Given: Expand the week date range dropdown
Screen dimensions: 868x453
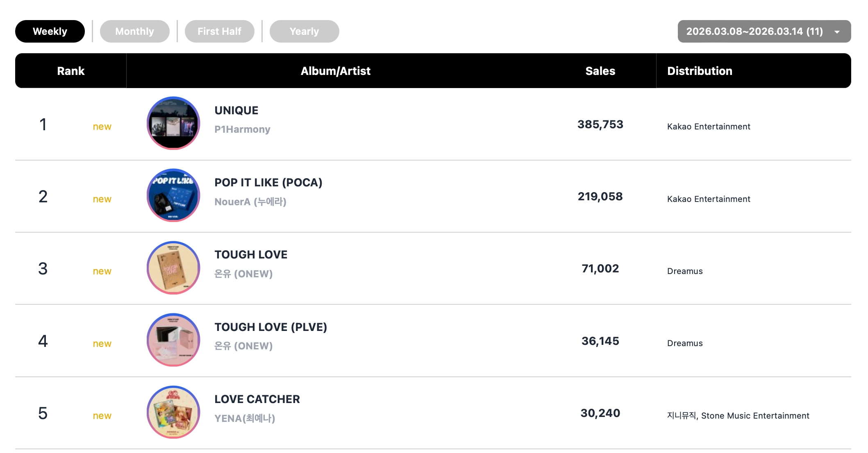Looking at the screenshot, I should tap(754, 32).
